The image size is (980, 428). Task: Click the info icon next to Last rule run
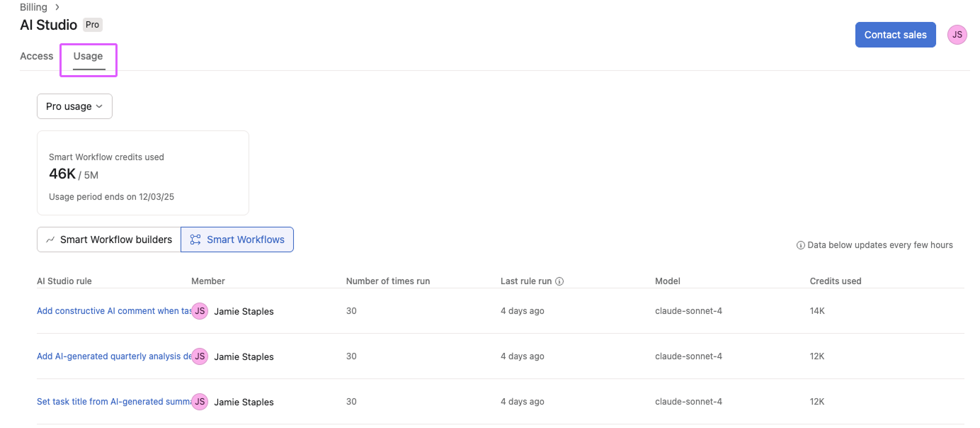point(559,281)
